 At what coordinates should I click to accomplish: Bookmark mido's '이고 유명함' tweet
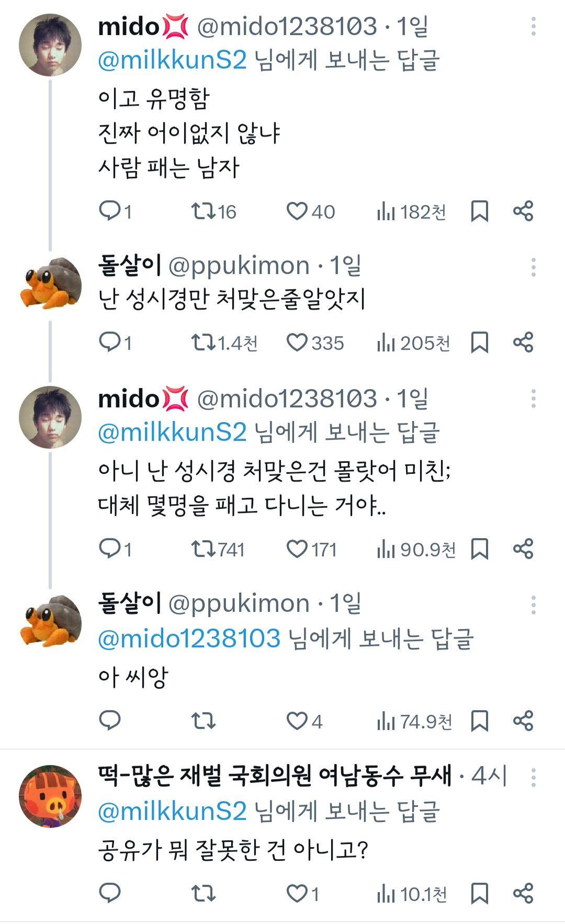point(480,211)
